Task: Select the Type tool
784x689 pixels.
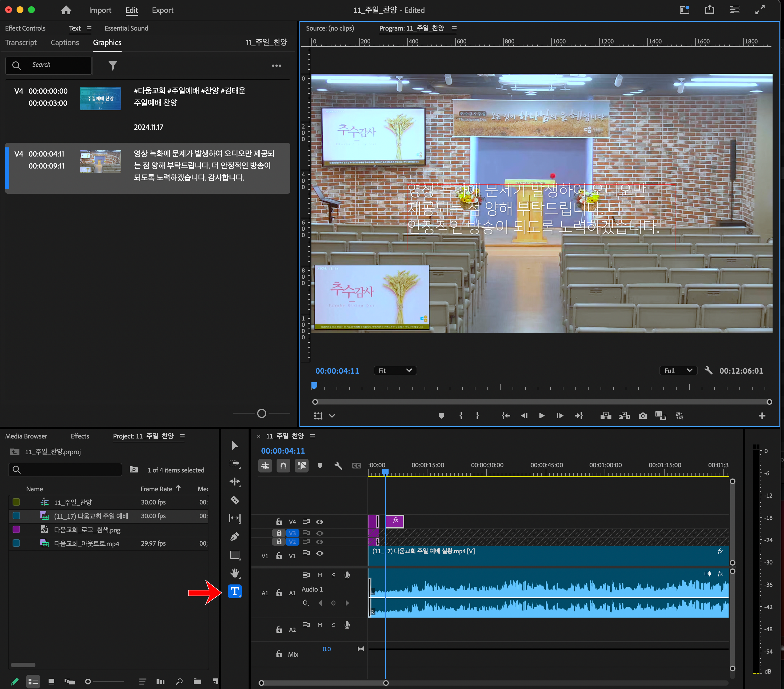Action: [x=234, y=591]
